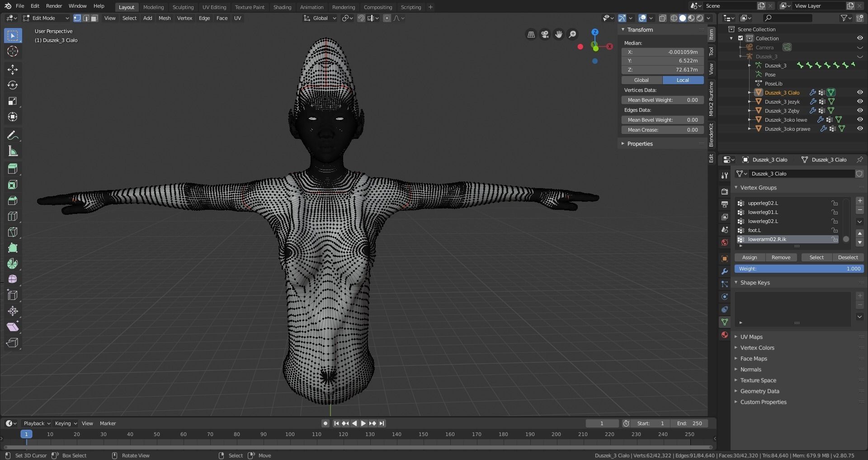
Task: Play the animation in timeline
Action: point(363,423)
